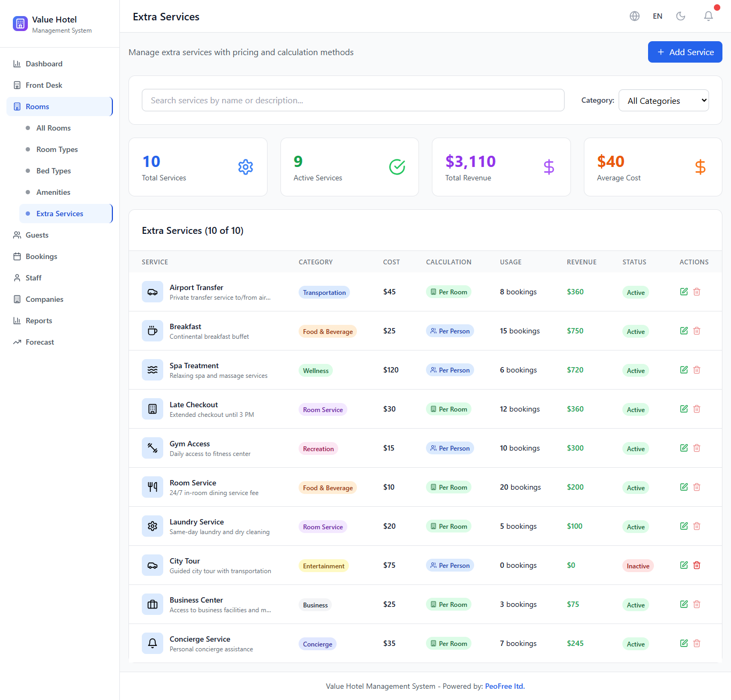Follow the PeoFree ltd. footer link
The image size is (731, 700).
505,686
